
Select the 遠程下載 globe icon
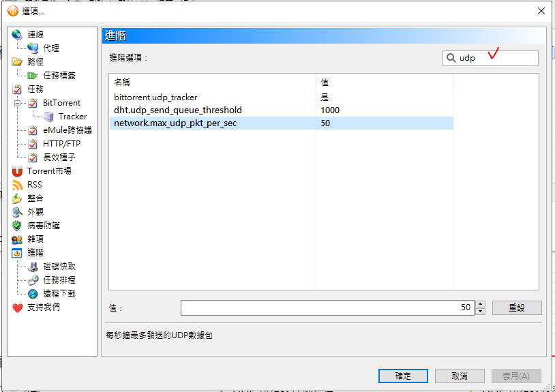tap(33, 294)
